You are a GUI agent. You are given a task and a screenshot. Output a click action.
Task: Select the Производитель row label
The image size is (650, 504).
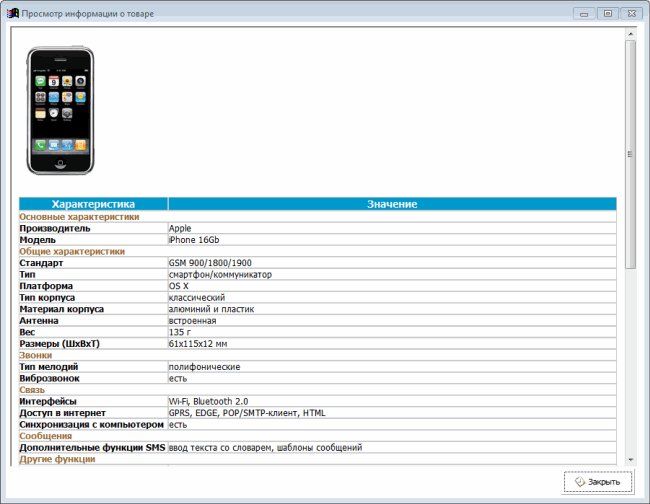55,228
